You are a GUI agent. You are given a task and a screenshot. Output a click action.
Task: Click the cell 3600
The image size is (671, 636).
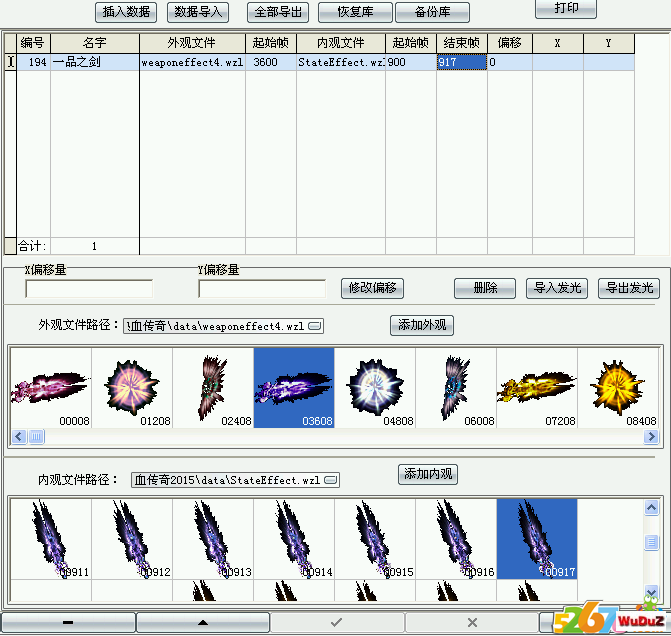[x=270, y=62]
